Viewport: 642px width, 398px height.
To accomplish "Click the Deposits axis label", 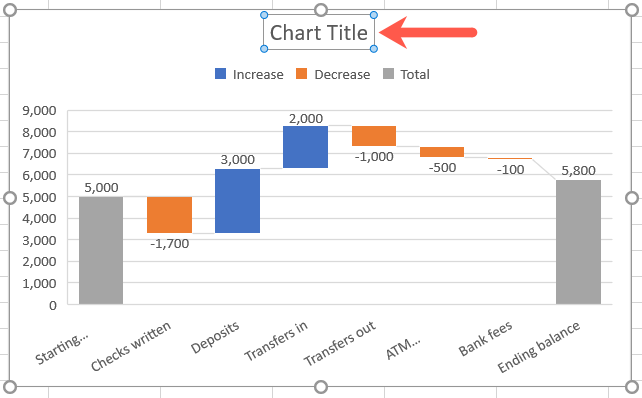I will point(215,337).
